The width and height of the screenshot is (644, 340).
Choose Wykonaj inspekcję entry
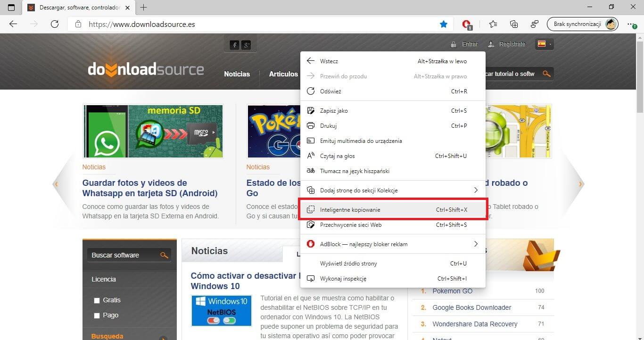click(x=393, y=279)
